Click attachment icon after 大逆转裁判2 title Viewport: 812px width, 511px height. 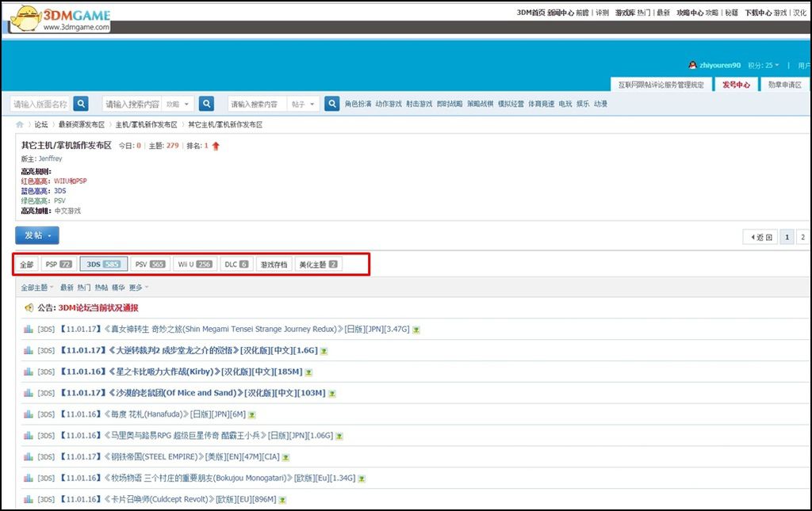point(324,351)
